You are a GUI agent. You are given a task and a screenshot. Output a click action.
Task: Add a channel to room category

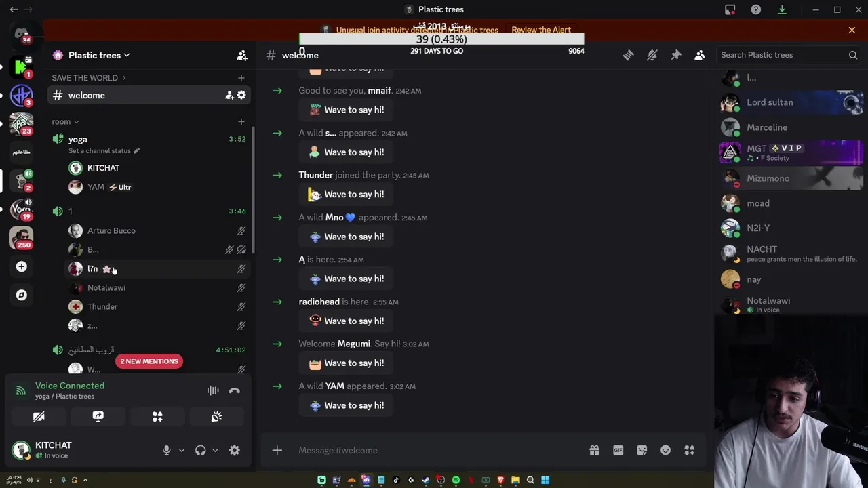241,122
